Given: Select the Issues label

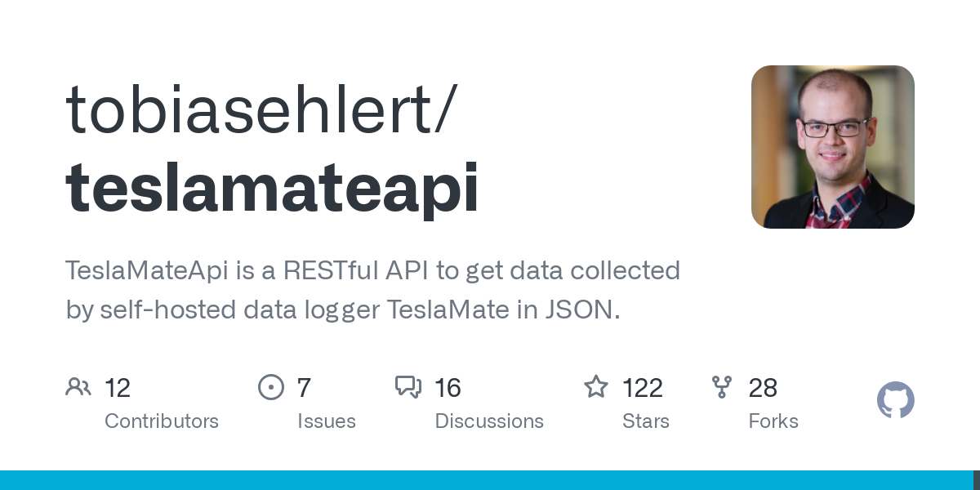Looking at the screenshot, I should click(327, 421).
